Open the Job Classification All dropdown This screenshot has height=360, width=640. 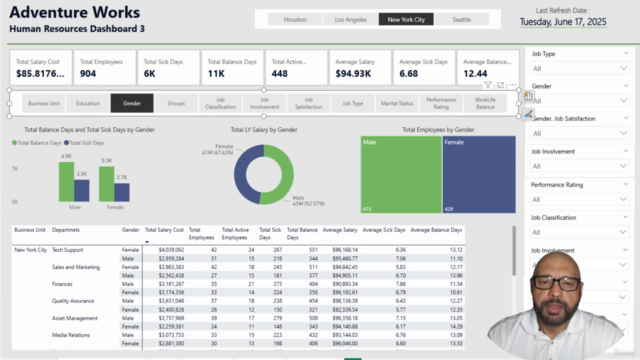579,232
